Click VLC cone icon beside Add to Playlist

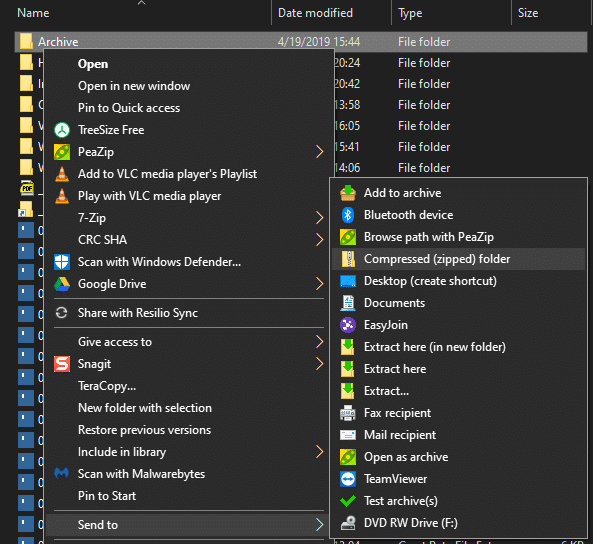tap(62, 174)
